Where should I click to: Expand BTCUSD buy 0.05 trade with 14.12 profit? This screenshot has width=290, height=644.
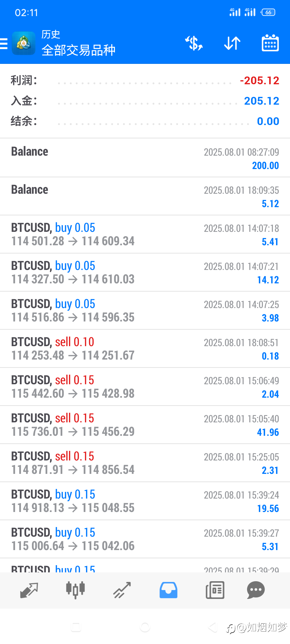(145, 272)
